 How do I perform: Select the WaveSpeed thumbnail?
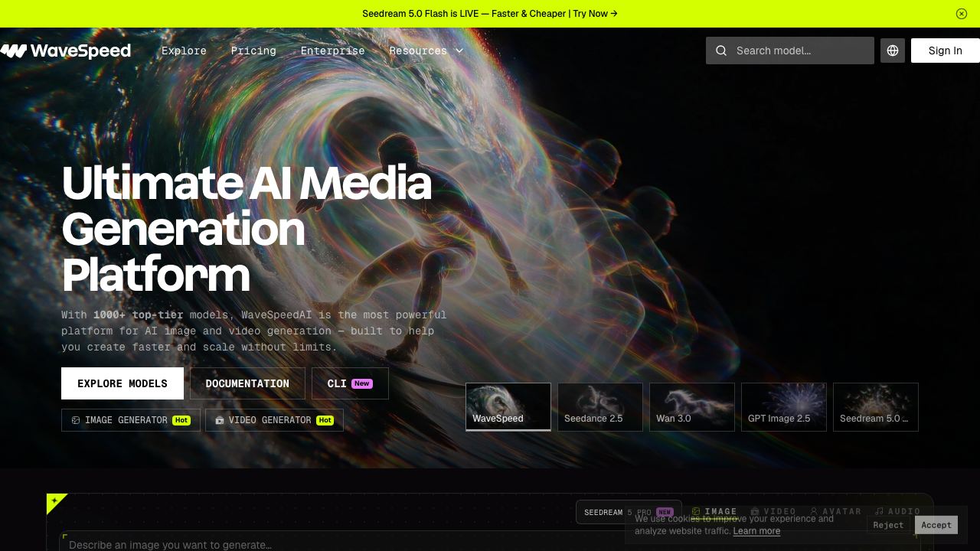click(508, 407)
